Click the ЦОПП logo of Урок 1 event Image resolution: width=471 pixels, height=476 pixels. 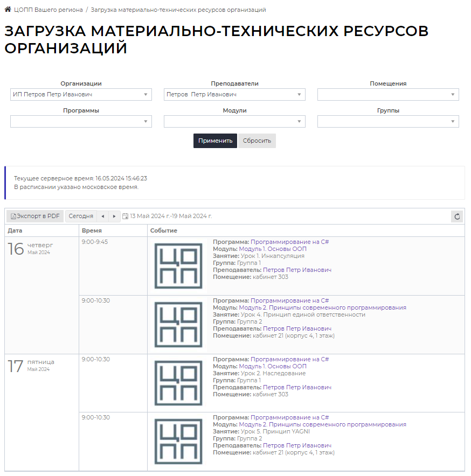(x=178, y=265)
